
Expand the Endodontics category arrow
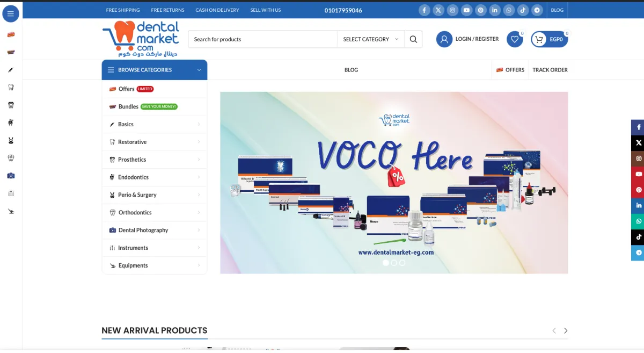(x=199, y=177)
